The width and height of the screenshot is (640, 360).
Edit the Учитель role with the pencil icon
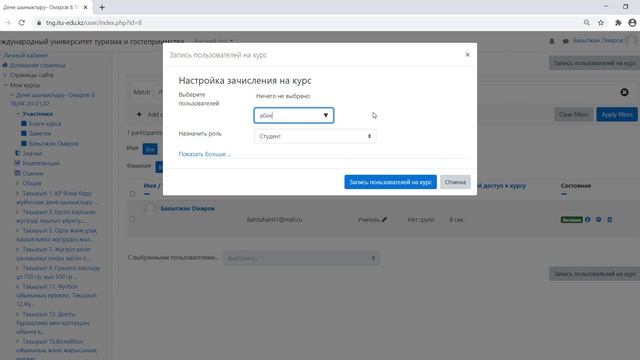[384, 220]
